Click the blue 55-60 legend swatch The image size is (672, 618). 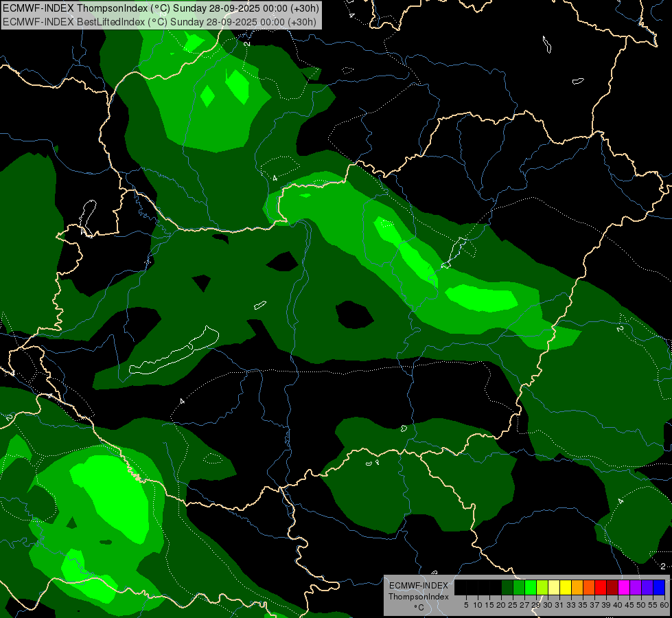(x=658, y=587)
